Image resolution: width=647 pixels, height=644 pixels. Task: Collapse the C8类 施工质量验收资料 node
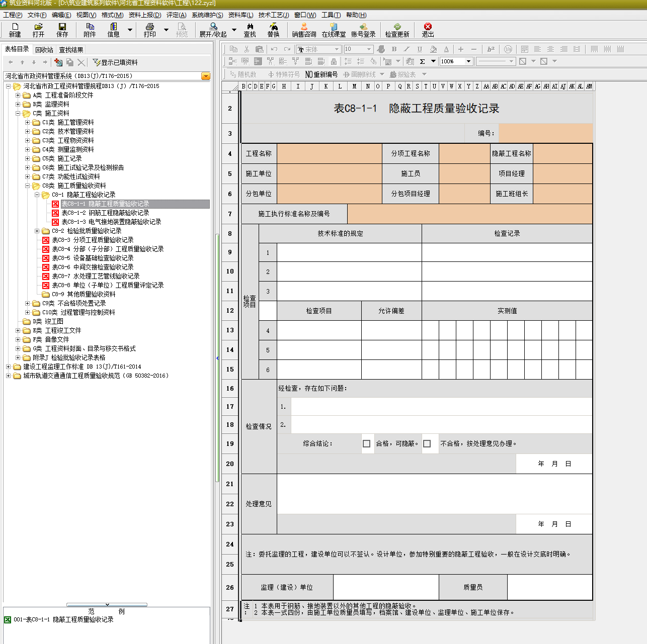pos(28,186)
